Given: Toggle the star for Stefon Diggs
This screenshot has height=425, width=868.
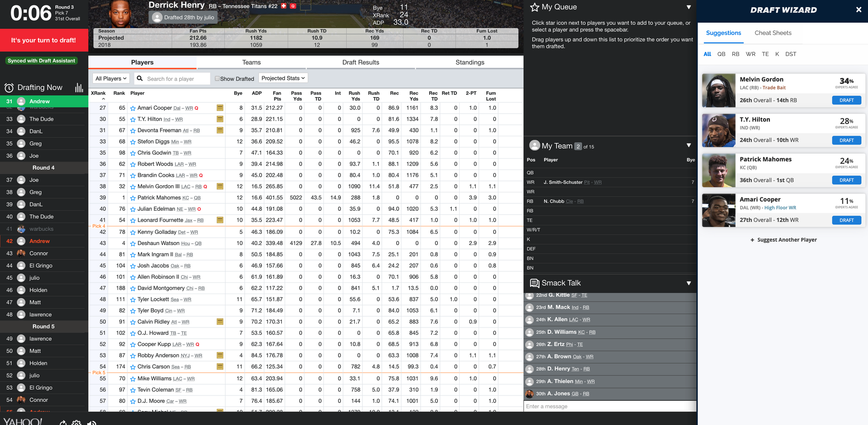Looking at the screenshot, I should click(x=133, y=142).
